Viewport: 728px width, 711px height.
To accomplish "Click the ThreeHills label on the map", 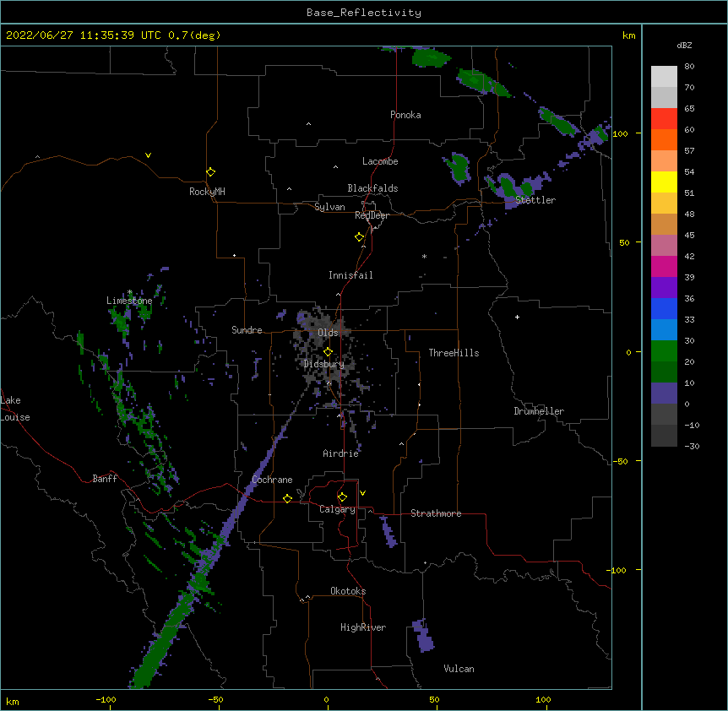I will pyautogui.click(x=454, y=353).
